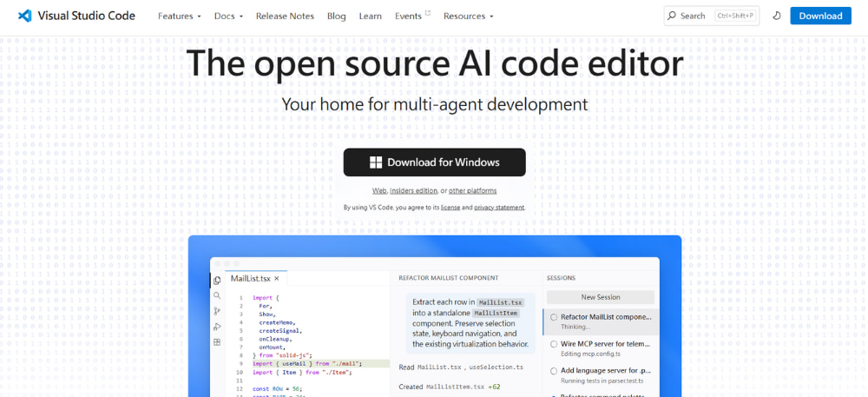Expand the Resources dropdown menu
Viewport: 868px width, 397px height.
(x=469, y=16)
